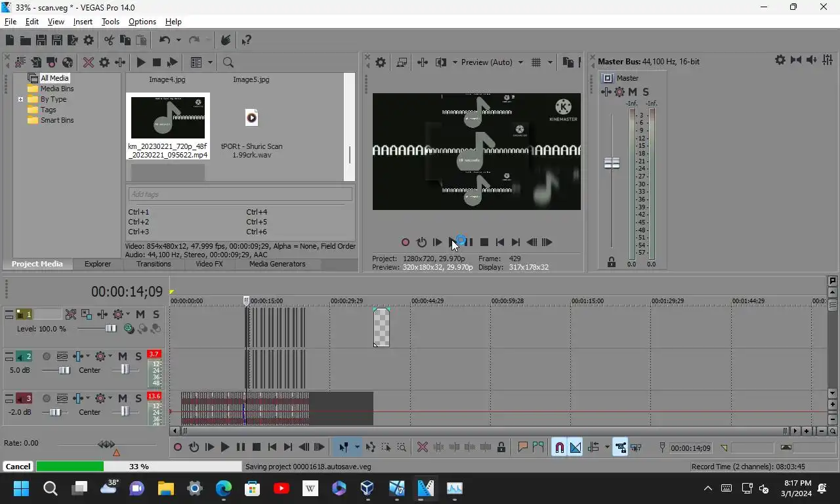The width and height of the screenshot is (840, 504).
Task: Toggle automatic crossfades button
Action: (576, 448)
